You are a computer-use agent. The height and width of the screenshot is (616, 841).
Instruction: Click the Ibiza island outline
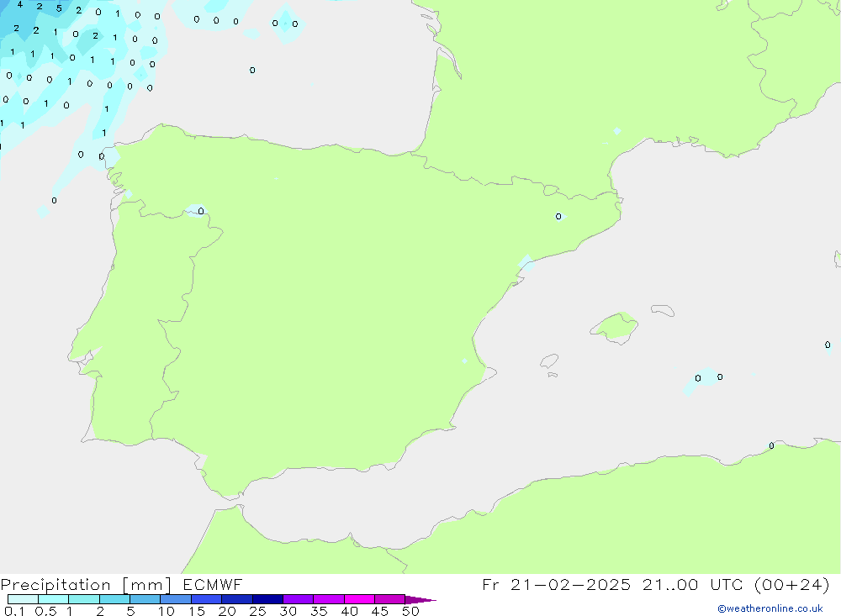pos(549,361)
